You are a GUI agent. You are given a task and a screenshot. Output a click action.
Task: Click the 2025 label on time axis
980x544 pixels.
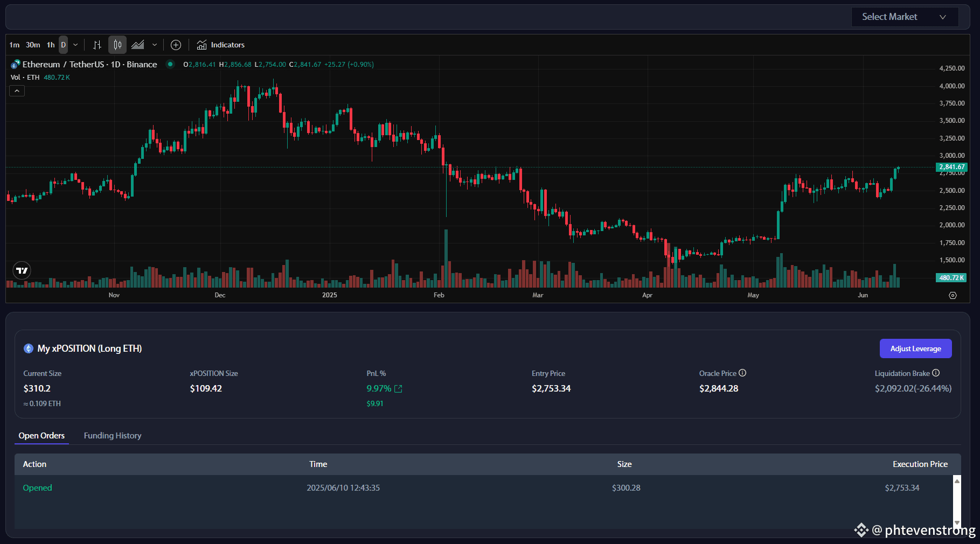pos(330,295)
